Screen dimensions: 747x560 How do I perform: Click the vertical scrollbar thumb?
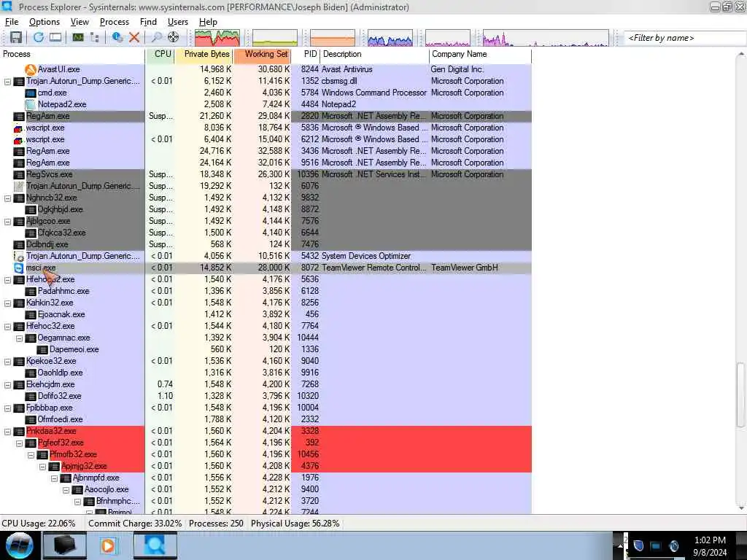741,394
